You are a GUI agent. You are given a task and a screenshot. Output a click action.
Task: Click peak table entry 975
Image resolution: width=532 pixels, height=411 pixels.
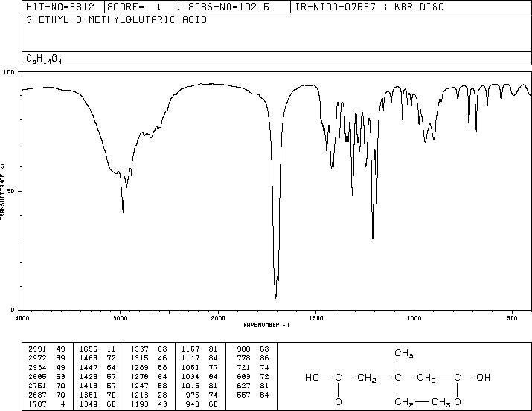(x=193, y=395)
